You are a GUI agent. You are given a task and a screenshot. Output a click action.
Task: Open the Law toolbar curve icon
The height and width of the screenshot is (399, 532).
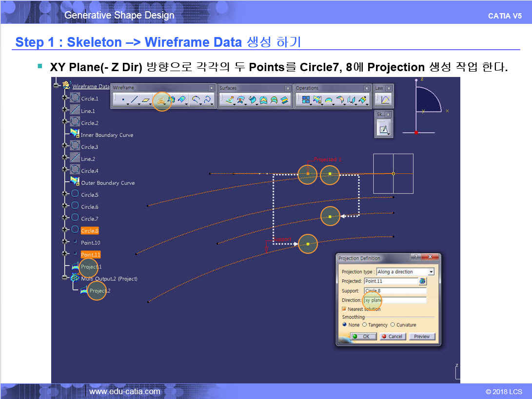coord(385,100)
